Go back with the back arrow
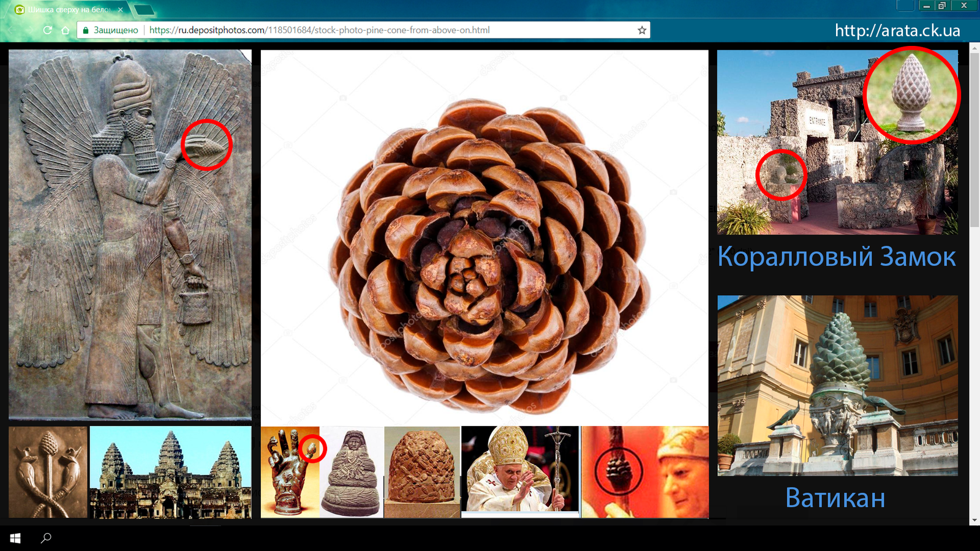 [x=12, y=30]
